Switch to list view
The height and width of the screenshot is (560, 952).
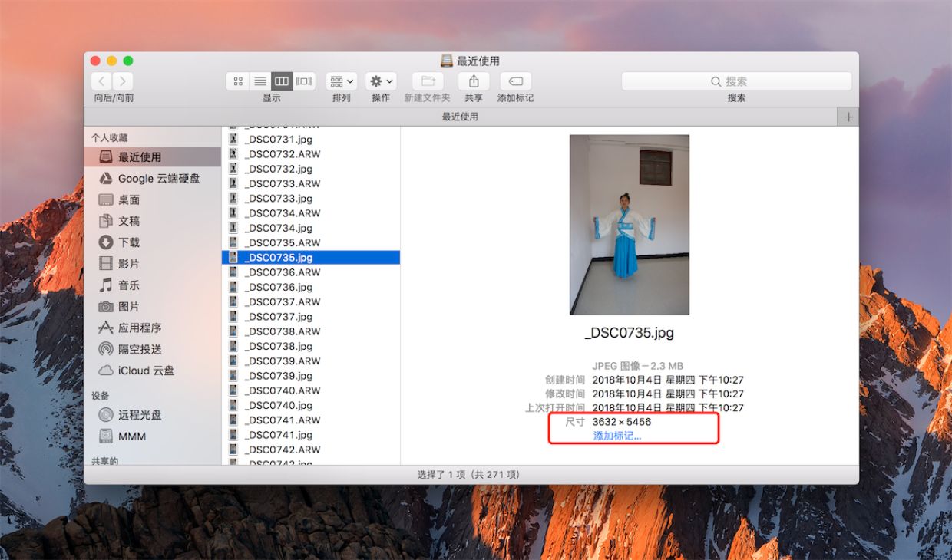(260, 81)
